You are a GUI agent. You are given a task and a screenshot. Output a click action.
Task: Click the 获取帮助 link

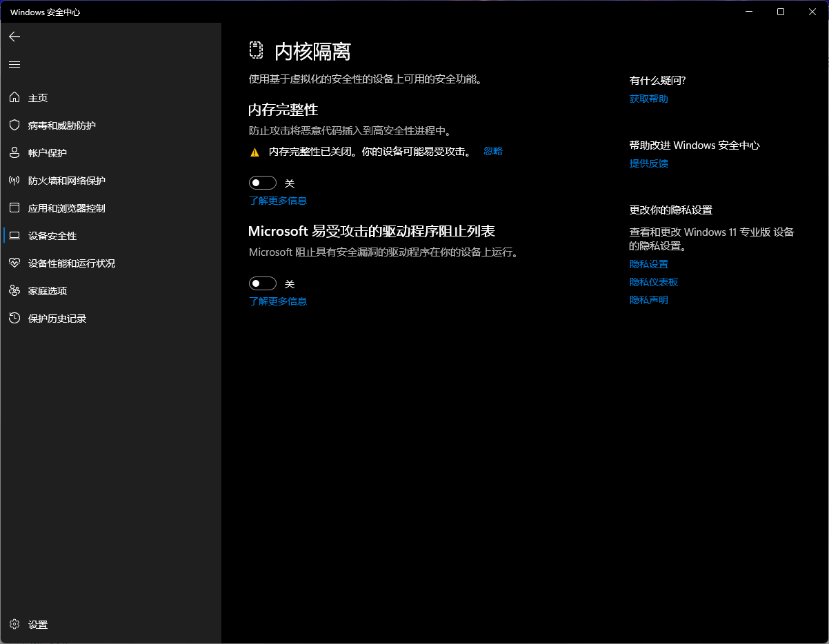click(x=649, y=99)
